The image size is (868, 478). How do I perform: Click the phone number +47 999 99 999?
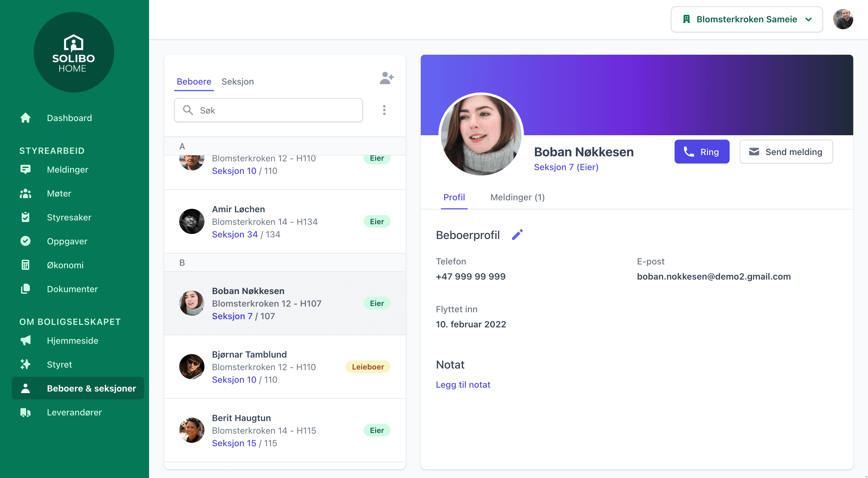point(470,276)
